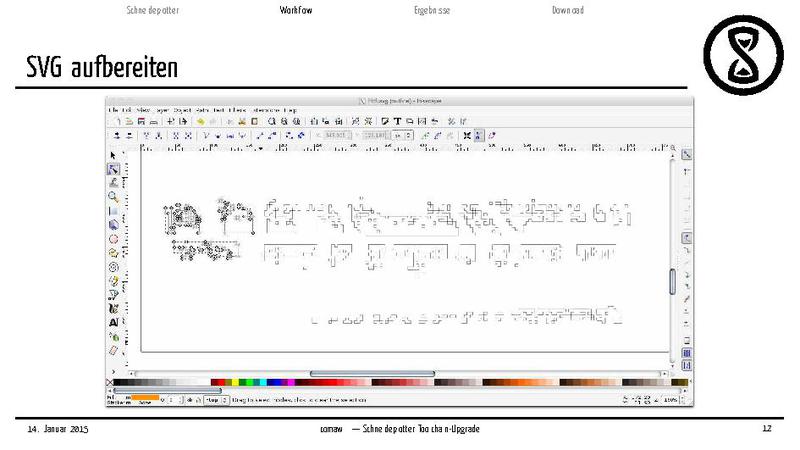Click the Export bitmap icon
This screenshot has width=800, height=450.
tap(183, 121)
